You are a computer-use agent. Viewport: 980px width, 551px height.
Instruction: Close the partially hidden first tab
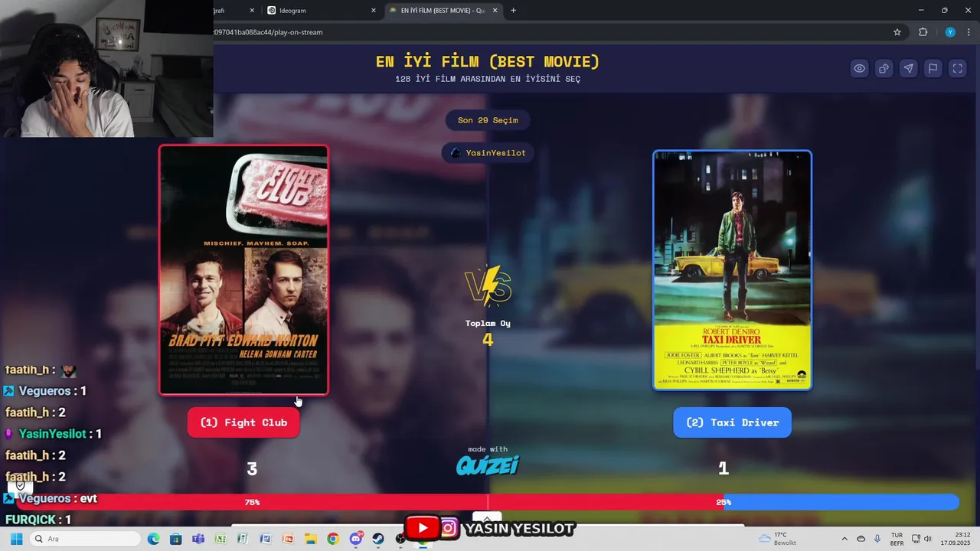tap(252, 11)
